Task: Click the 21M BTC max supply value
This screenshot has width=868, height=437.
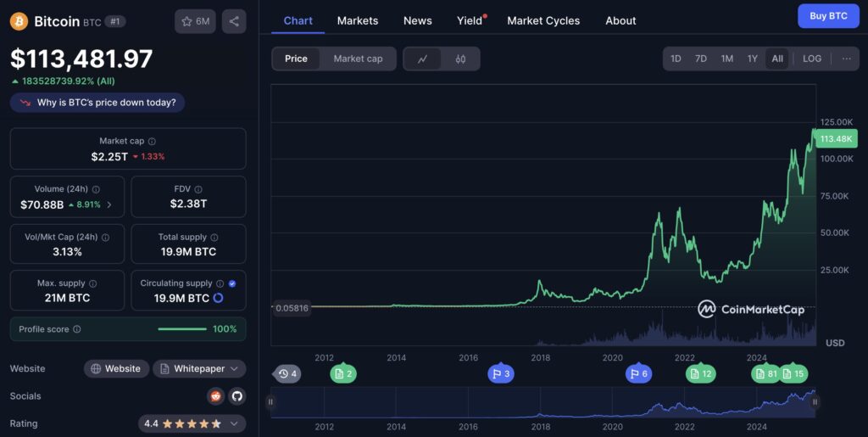Action: pyautogui.click(x=67, y=298)
